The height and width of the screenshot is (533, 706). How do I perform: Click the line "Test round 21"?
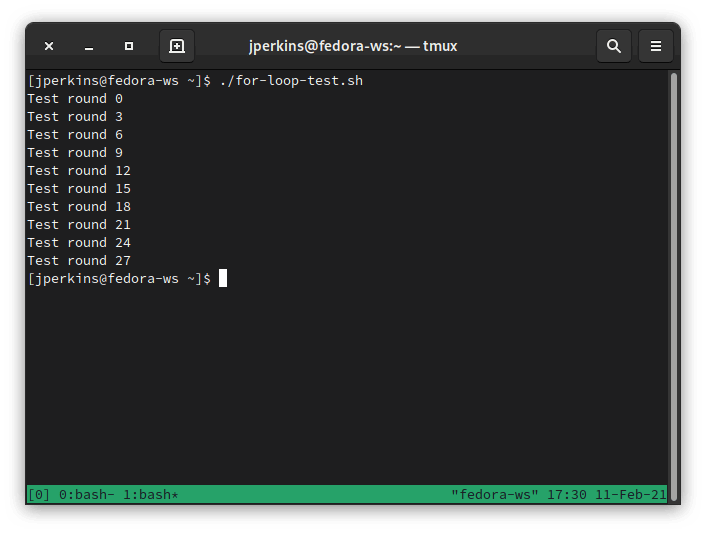(x=79, y=225)
